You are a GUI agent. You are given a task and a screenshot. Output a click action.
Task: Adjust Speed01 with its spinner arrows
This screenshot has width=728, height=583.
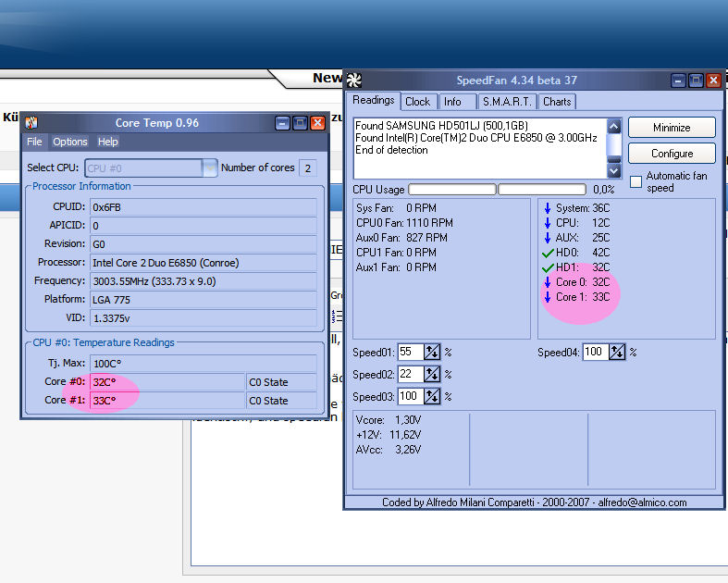pyautogui.click(x=432, y=353)
